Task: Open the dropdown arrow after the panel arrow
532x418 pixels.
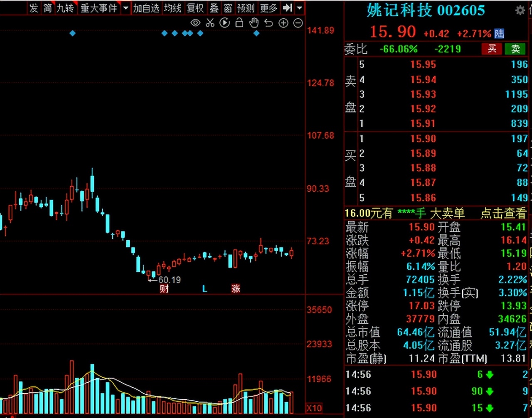Action: (x=300, y=8)
